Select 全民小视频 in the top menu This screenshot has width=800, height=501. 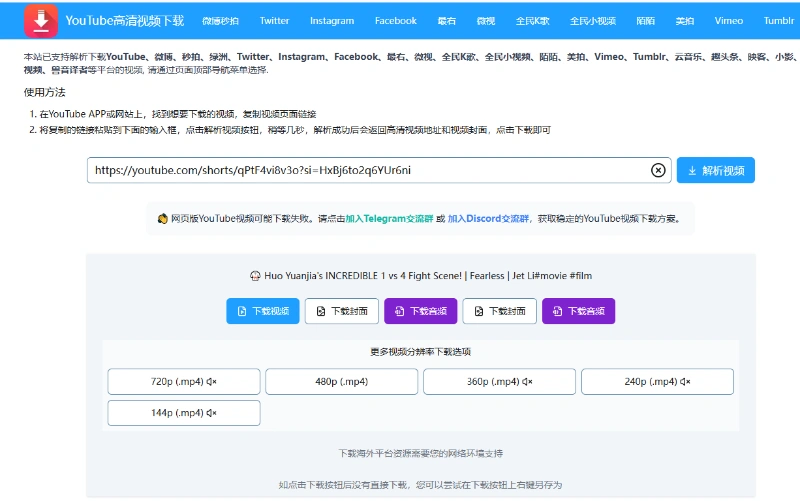click(x=593, y=21)
